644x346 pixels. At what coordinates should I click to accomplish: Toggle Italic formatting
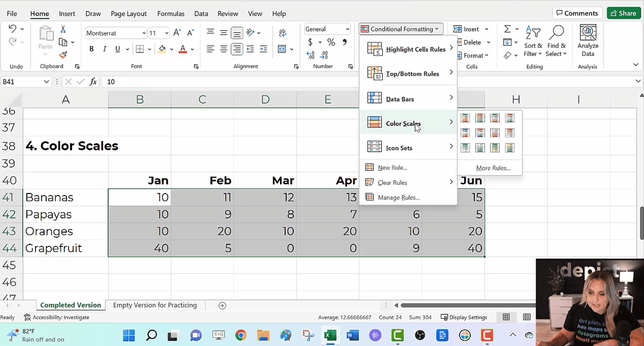point(105,49)
